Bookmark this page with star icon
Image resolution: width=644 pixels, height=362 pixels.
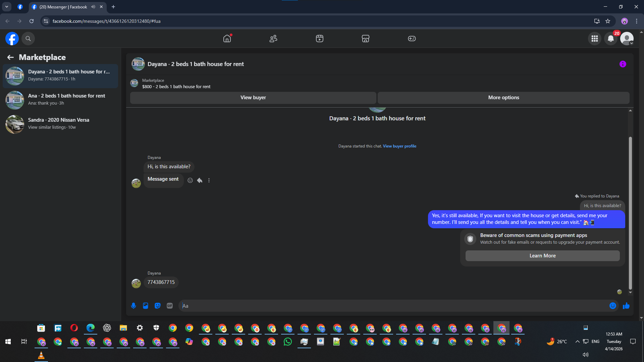point(608,21)
